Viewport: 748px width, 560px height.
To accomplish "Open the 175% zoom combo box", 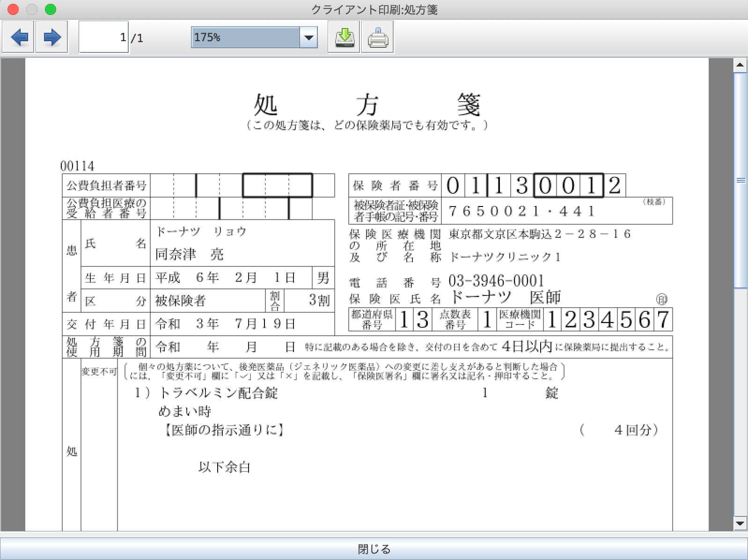I will tap(245, 37).
